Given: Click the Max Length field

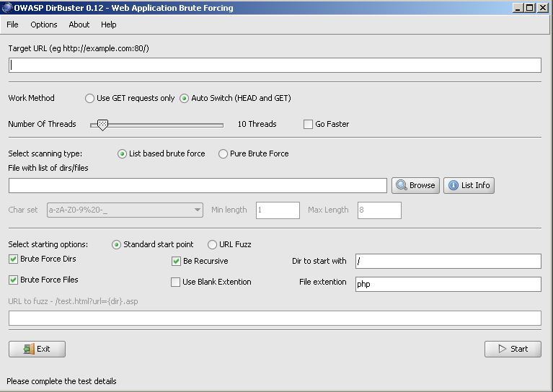Looking at the screenshot, I should pos(379,210).
